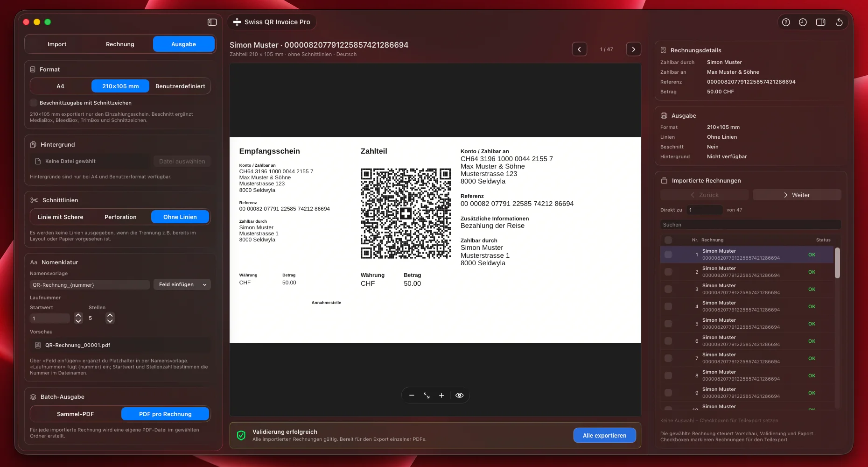Open the help question mark icon
This screenshot has width=868, height=467.
pos(786,22)
